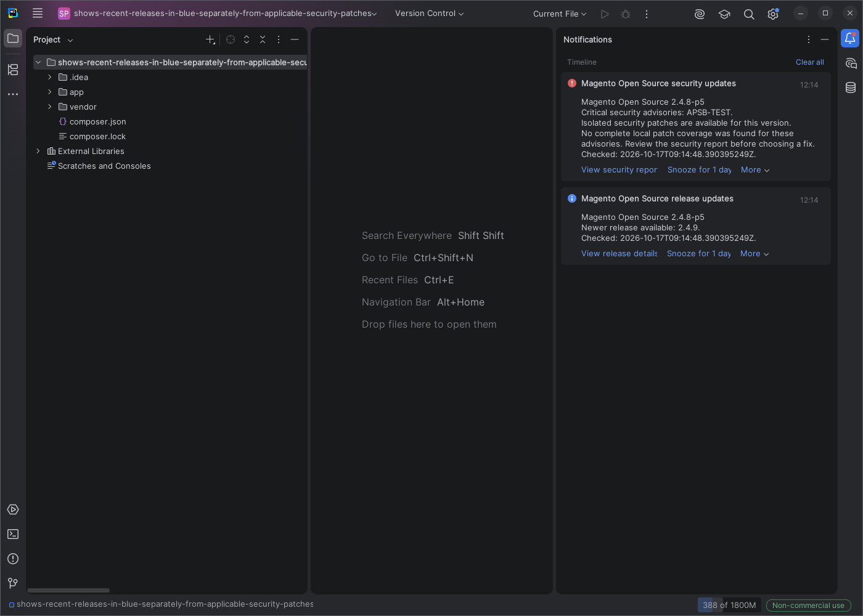Open the Project tool window from the left sidebar
The image size is (863, 616).
tap(13, 38)
